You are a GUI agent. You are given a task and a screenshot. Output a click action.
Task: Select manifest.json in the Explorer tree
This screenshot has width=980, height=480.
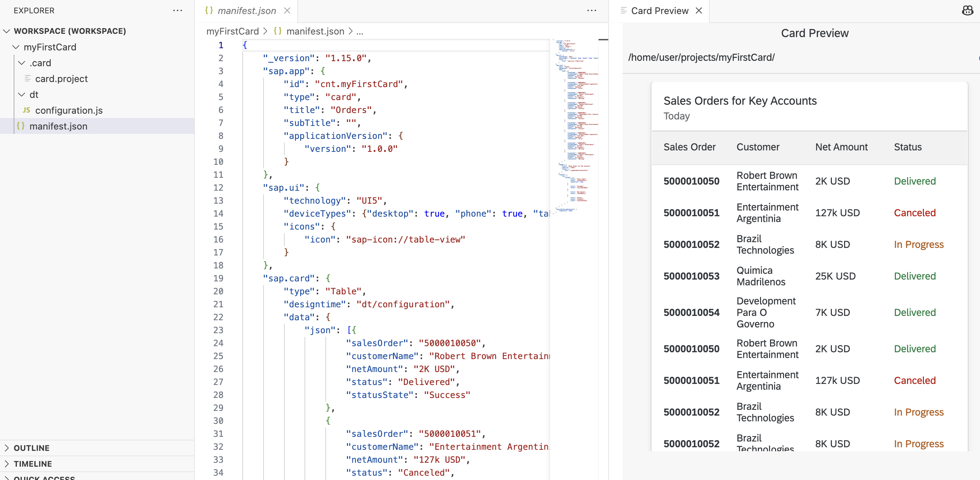tap(59, 126)
